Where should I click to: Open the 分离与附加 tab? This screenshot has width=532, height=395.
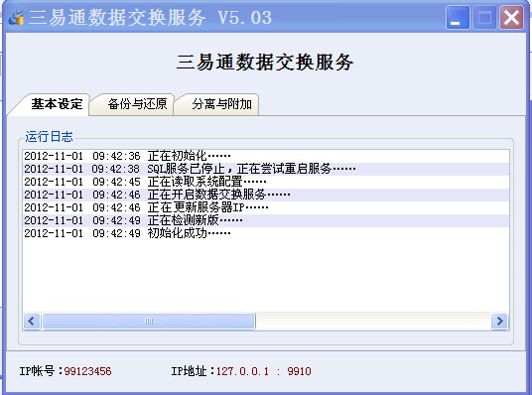pyautogui.click(x=221, y=104)
